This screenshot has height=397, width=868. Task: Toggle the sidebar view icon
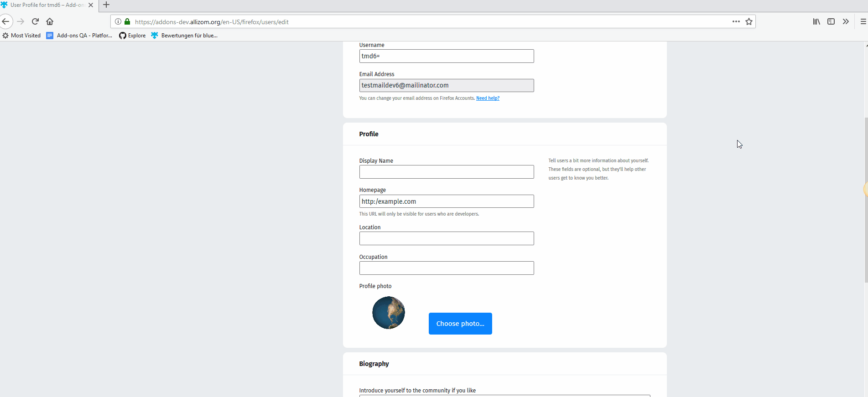point(831,21)
